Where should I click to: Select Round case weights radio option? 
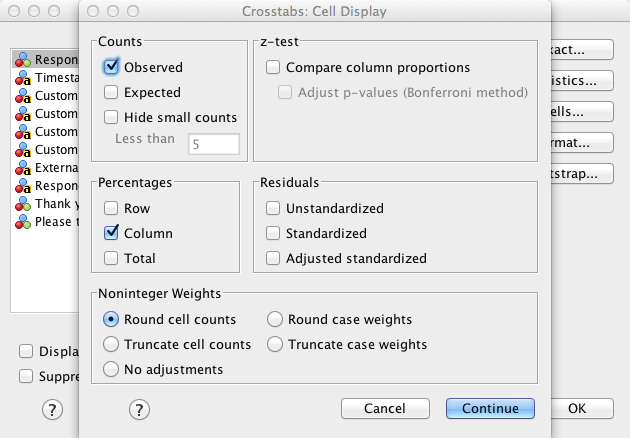pos(275,319)
